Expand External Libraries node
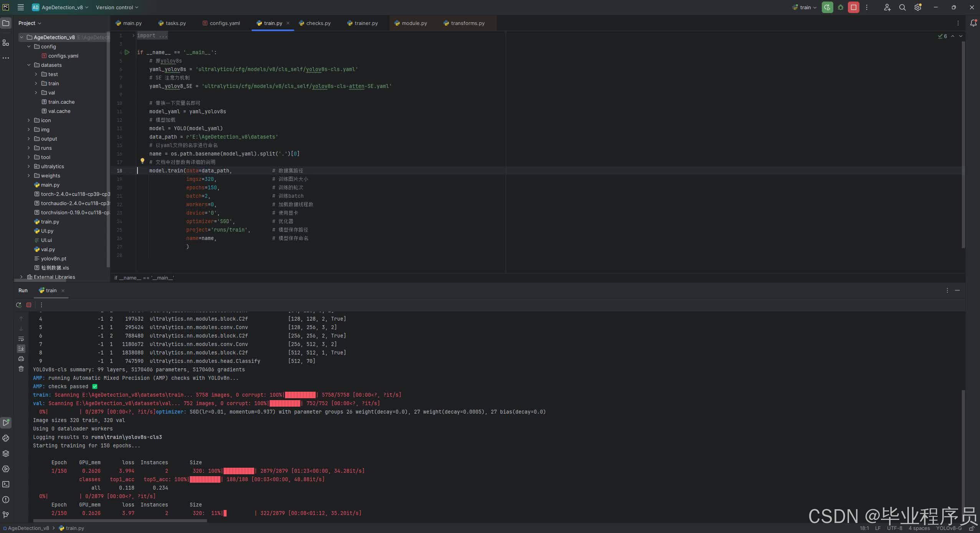 pyautogui.click(x=22, y=277)
